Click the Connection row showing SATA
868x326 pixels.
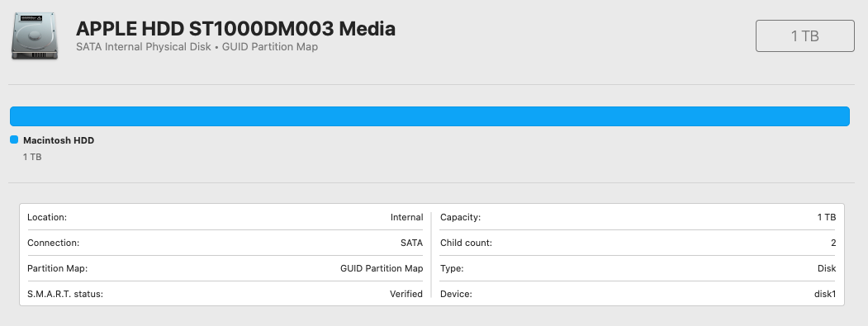[225, 243]
